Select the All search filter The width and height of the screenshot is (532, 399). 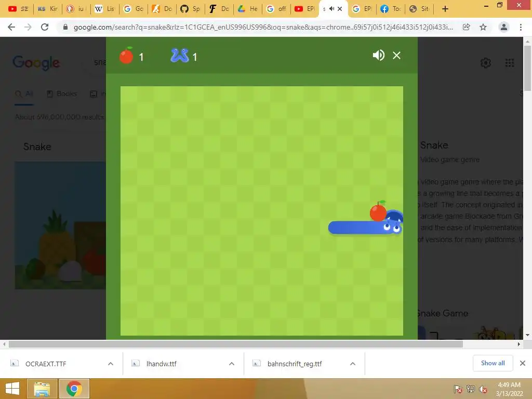pos(24,94)
